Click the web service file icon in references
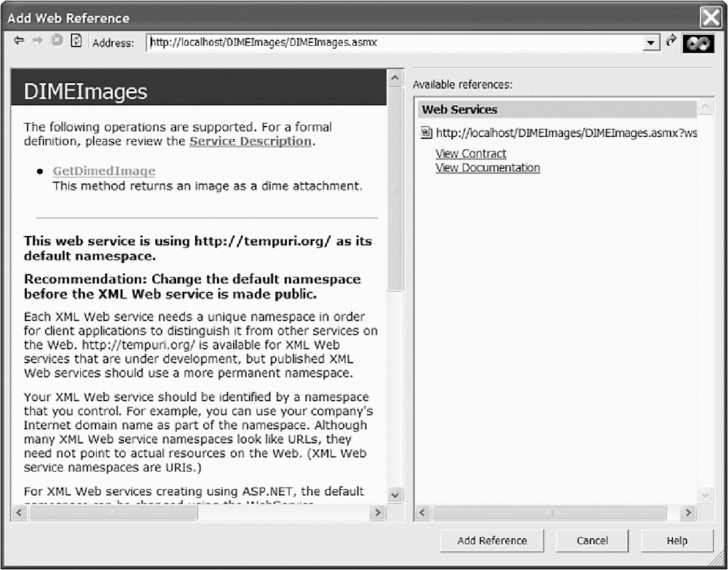 point(427,133)
